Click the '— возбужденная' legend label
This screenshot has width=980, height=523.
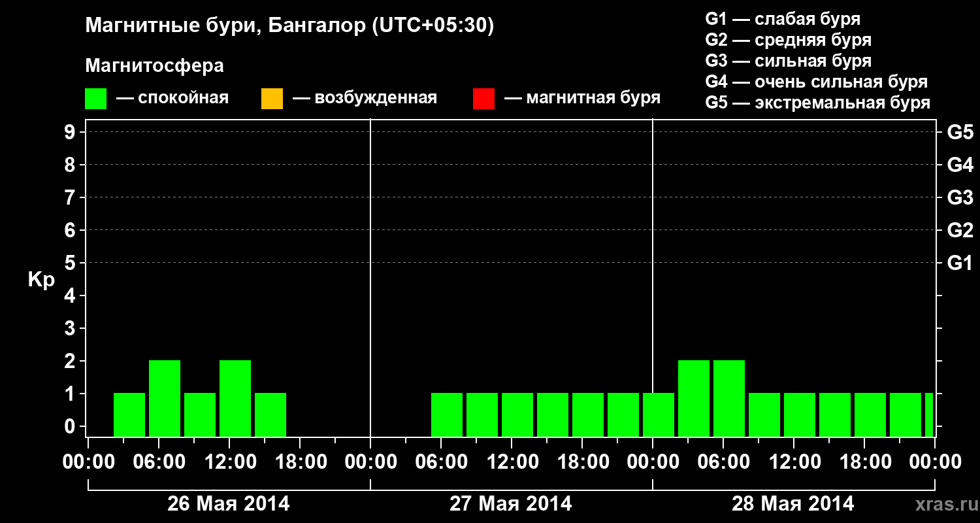click(x=365, y=98)
